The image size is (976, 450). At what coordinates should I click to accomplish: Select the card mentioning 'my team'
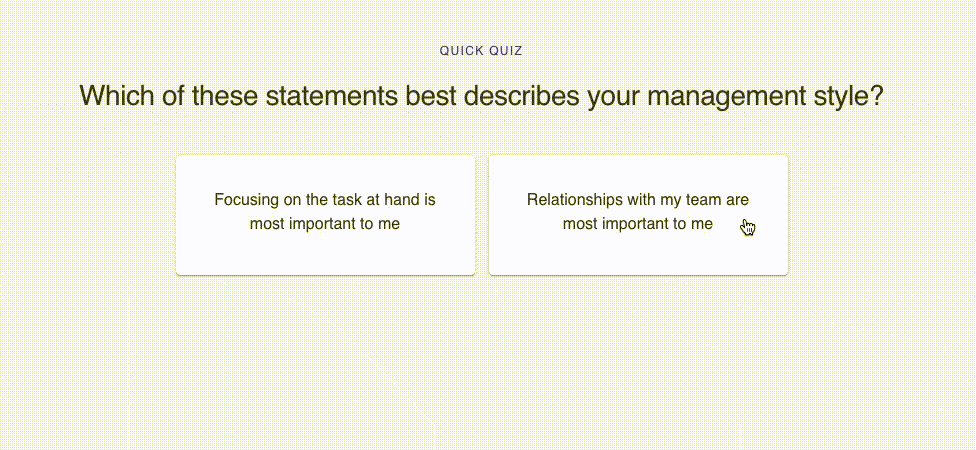coord(638,215)
